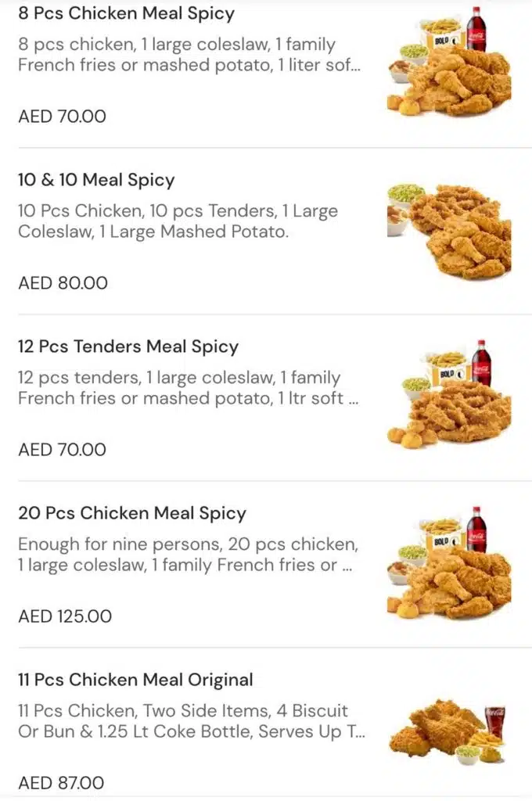Screen dimensions: 532x801
Task: Select the 12 Pcs Tenders Meal Spicy title
Action: [x=128, y=347]
